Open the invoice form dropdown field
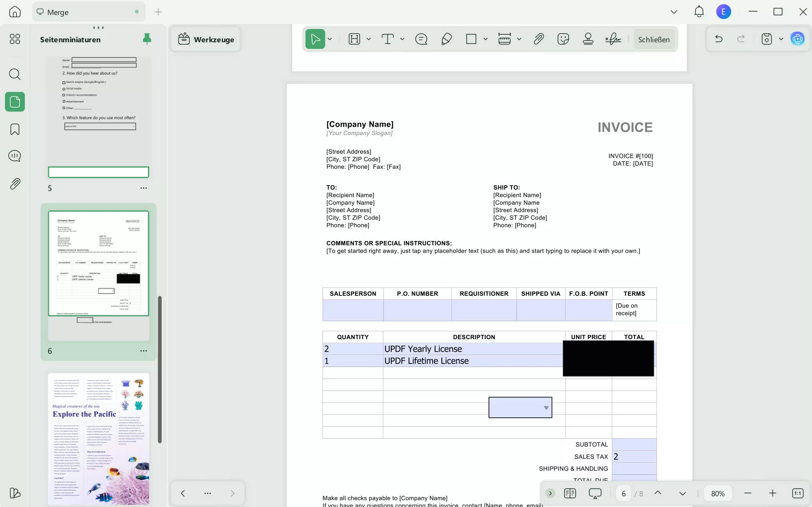812x507 pixels. tap(520, 408)
